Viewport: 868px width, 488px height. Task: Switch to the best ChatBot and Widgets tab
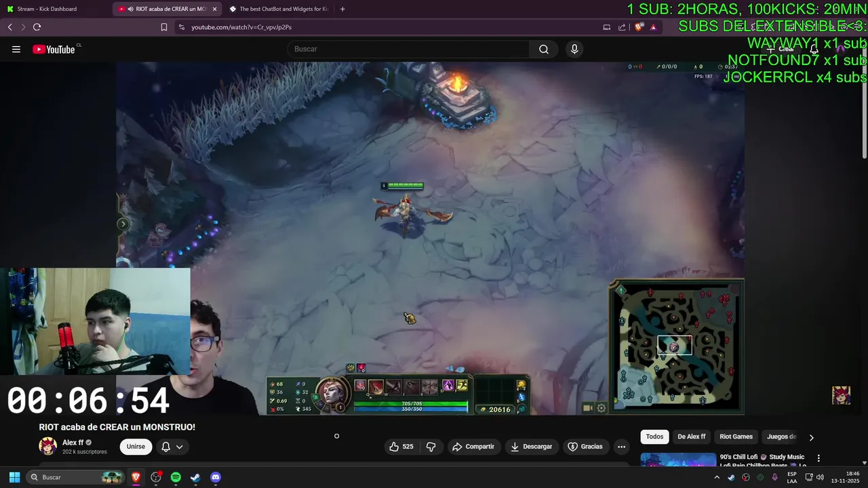pos(278,9)
